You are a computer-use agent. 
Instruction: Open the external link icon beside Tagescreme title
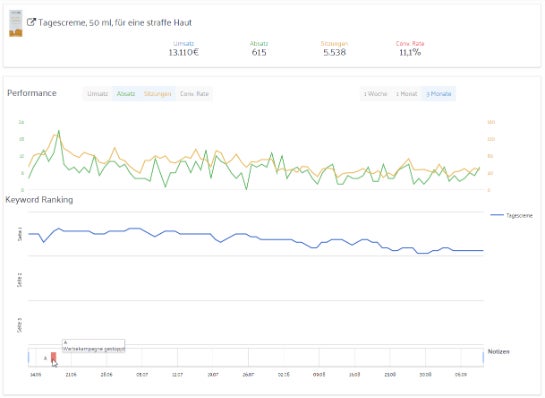(31, 22)
